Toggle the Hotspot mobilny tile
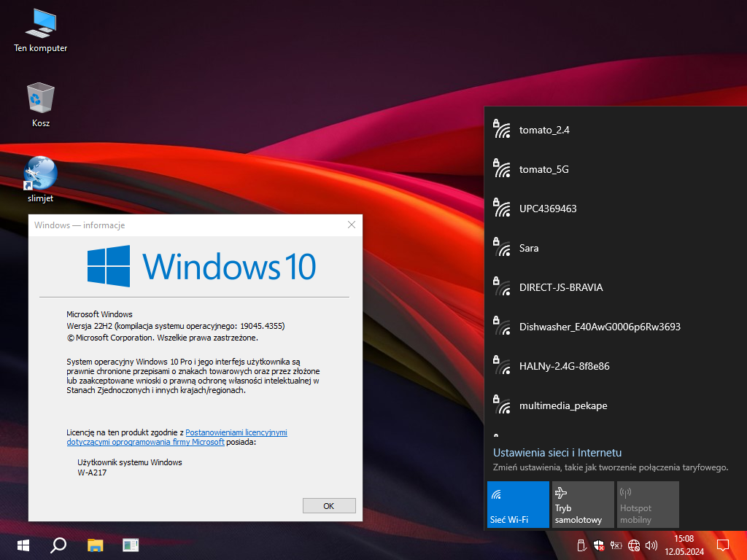The image size is (747, 560). (x=648, y=505)
